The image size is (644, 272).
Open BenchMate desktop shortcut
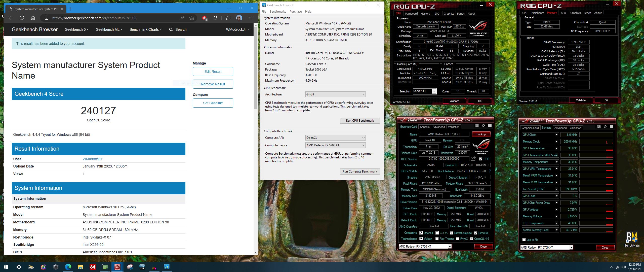(632, 239)
